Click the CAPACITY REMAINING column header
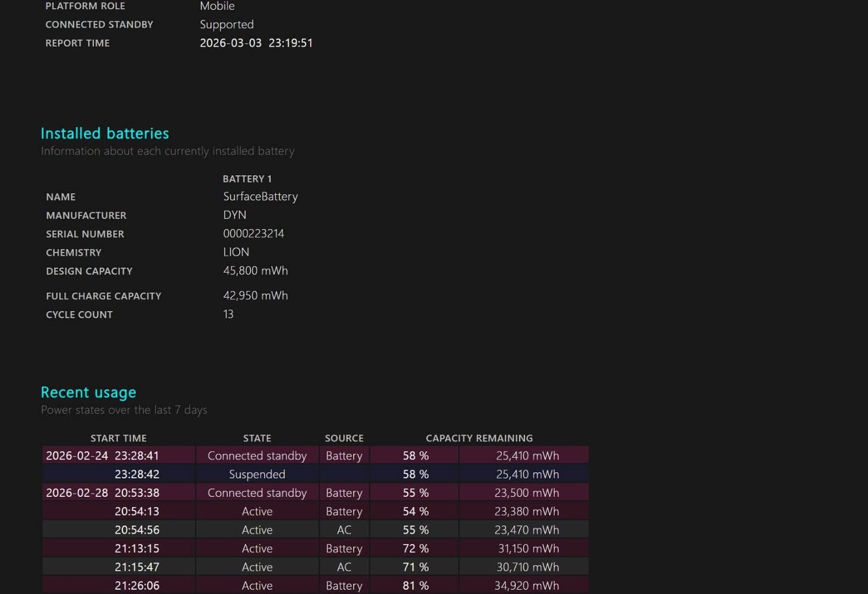The width and height of the screenshot is (868, 594). click(x=479, y=438)
